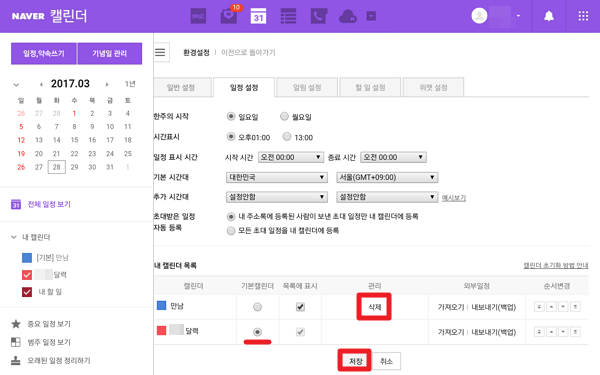The image size is (600, 375).
Task: Select date 28 in mini calendar
Action: pyautogui.click(x=57, y=167)
